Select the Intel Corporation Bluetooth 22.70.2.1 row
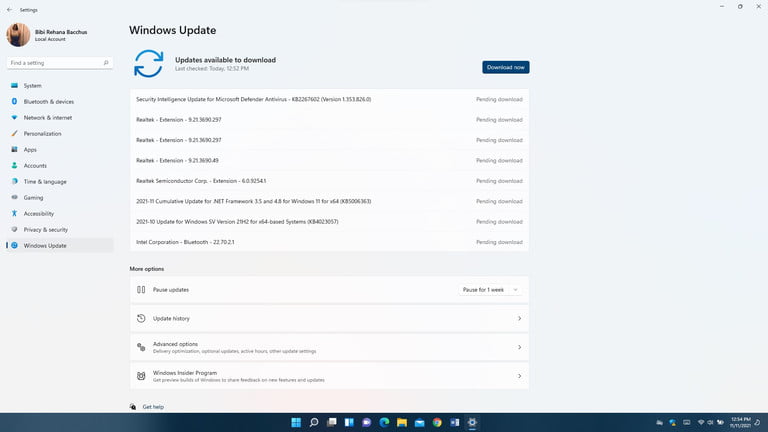The image size is (768, 432). [329, 242]
